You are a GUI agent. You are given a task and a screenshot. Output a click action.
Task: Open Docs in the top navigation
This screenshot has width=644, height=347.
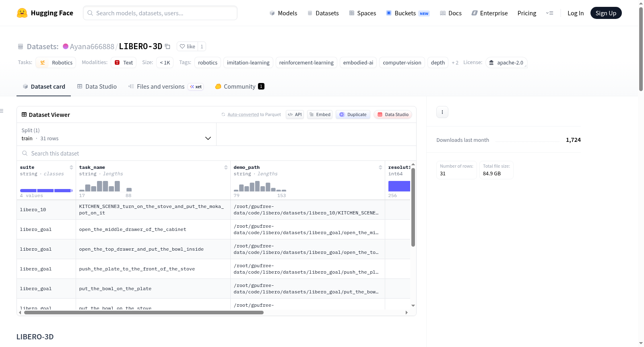coord(451,13)
